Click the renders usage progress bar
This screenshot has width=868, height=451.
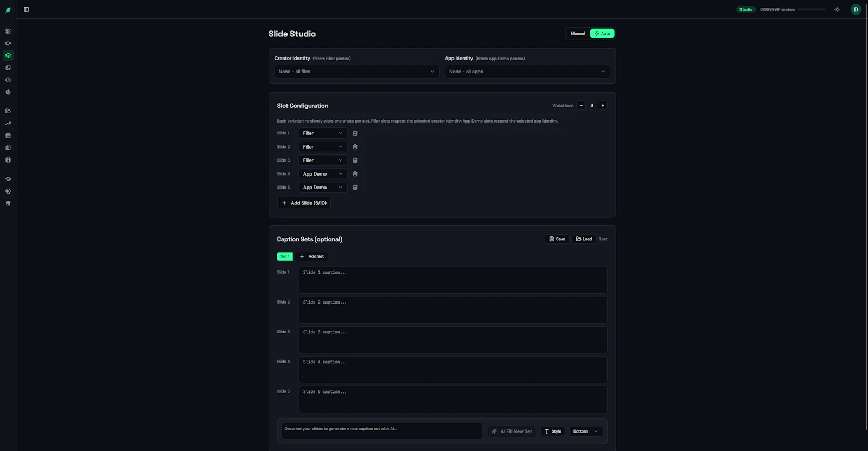click(x=811, y=9)
